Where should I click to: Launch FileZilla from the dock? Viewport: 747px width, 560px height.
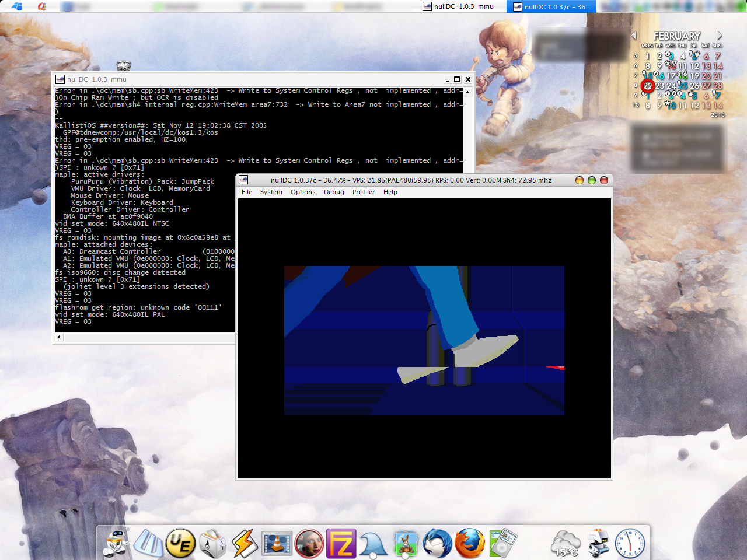[341, 543]
